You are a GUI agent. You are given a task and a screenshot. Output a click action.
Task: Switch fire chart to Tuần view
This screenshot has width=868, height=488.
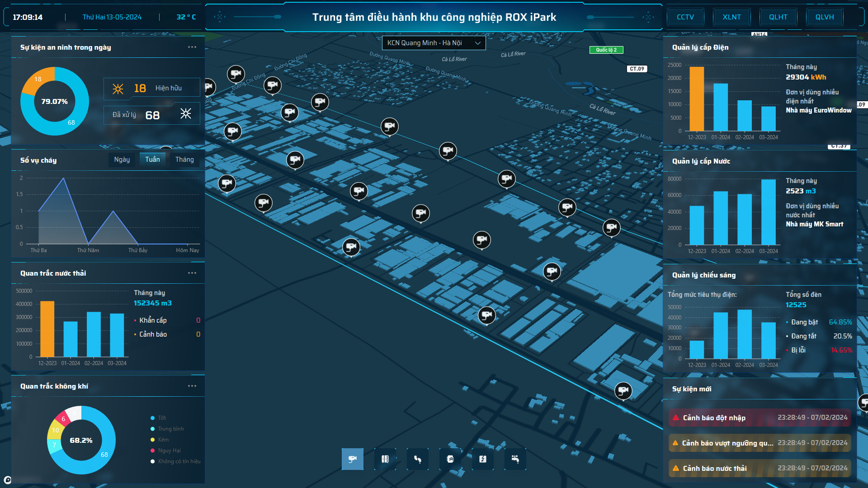[152, 160]
